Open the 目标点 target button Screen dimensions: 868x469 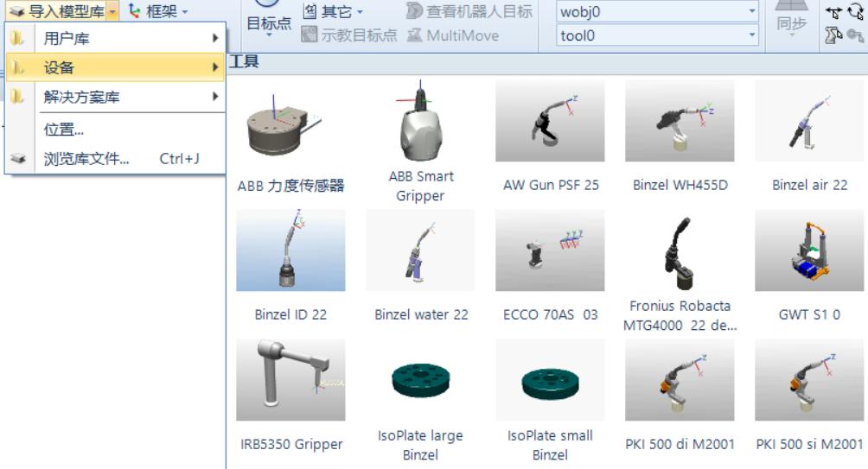[x=269, y=19]
